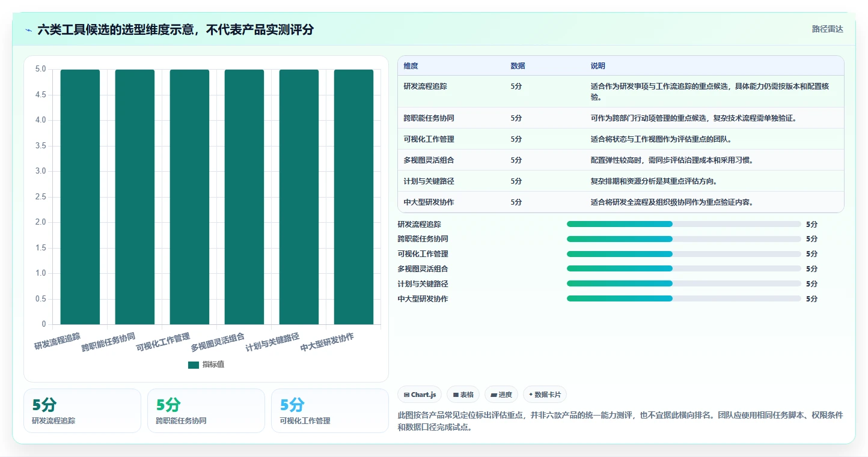
Task: Click the 路径雷达 label in header
Action: 827,29
